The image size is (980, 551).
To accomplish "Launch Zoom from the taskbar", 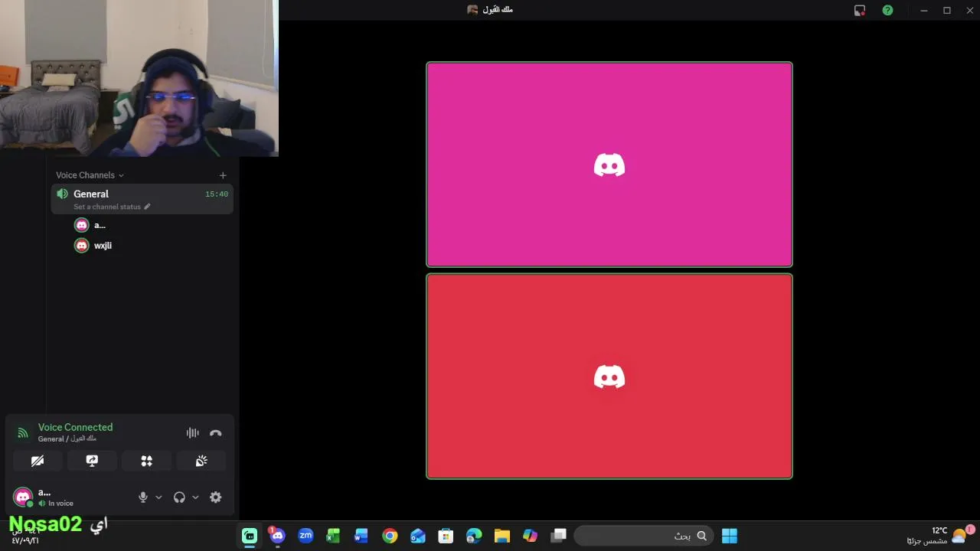I will 305,536.
